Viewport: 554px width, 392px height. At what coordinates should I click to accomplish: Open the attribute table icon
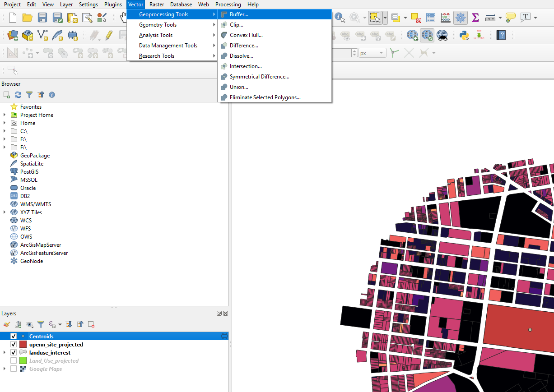[x=431, y=18]
